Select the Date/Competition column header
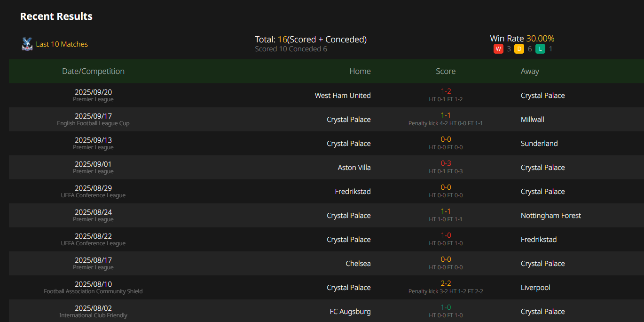The width and height of the screenshot is (644, 322). point(93,71)
